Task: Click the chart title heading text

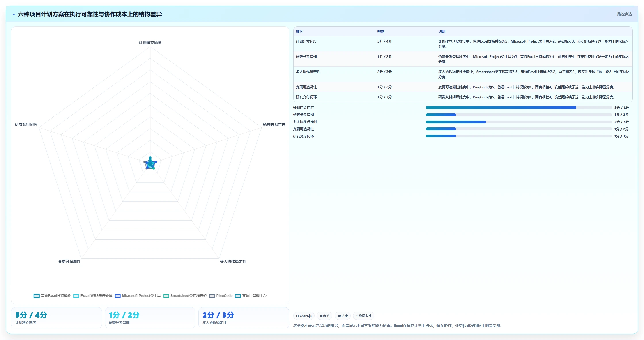Action: point(90,14)
